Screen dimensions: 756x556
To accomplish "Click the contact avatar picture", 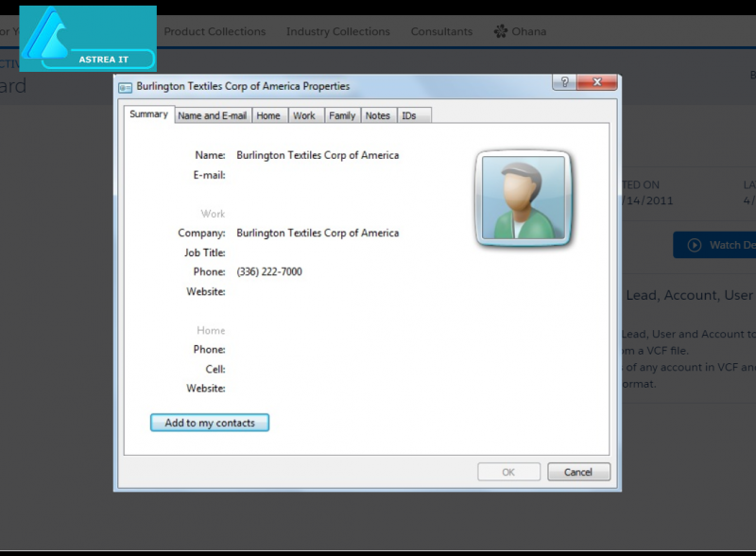I will [524, 198].
